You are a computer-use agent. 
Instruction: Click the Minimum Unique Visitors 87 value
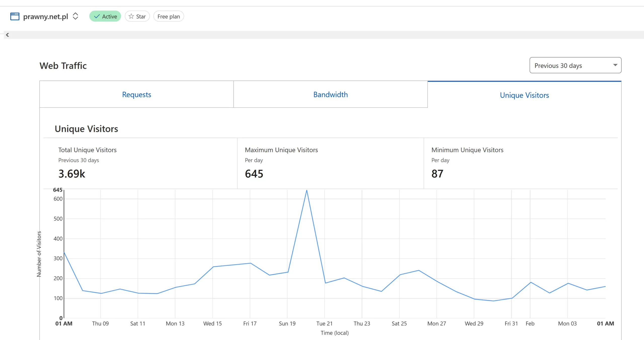437,174
